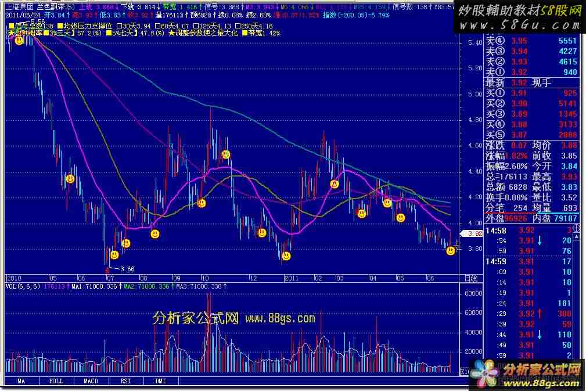Viewport: 586px width, 392px height.
Task: Click the 卖① 3.92 ask row
Action: click(x=531, y=72)
